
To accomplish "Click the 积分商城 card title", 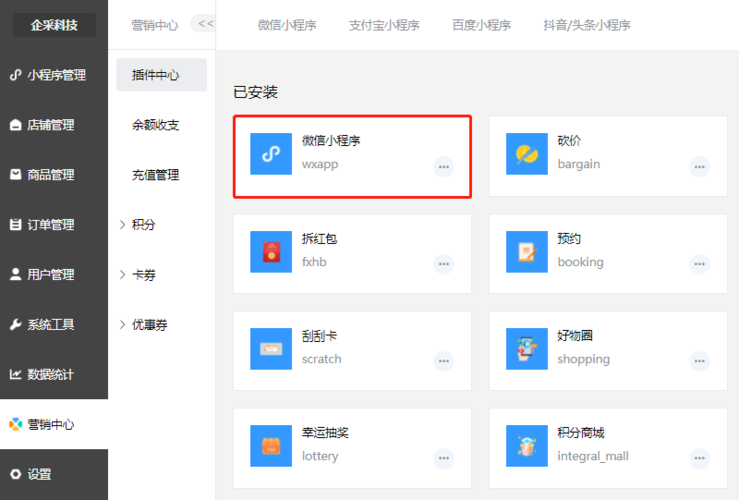I will (581, 433).
